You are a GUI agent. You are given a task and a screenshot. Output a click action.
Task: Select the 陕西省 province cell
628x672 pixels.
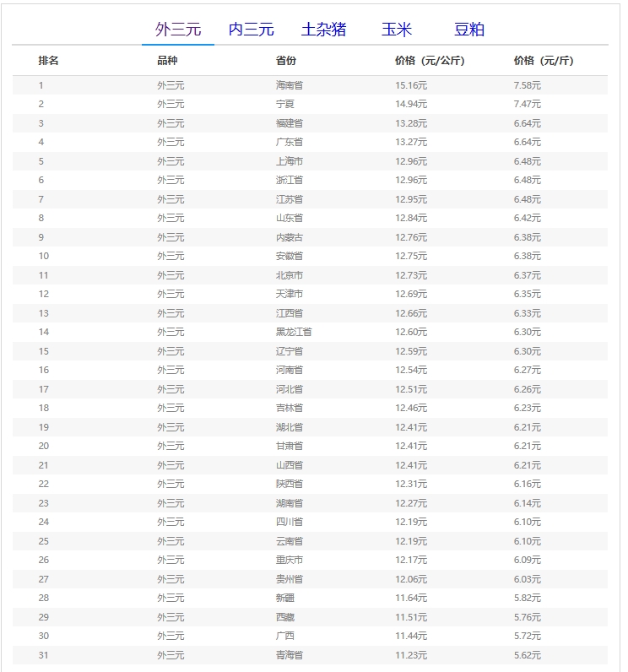pyautogui.click(x=290, y=484)
